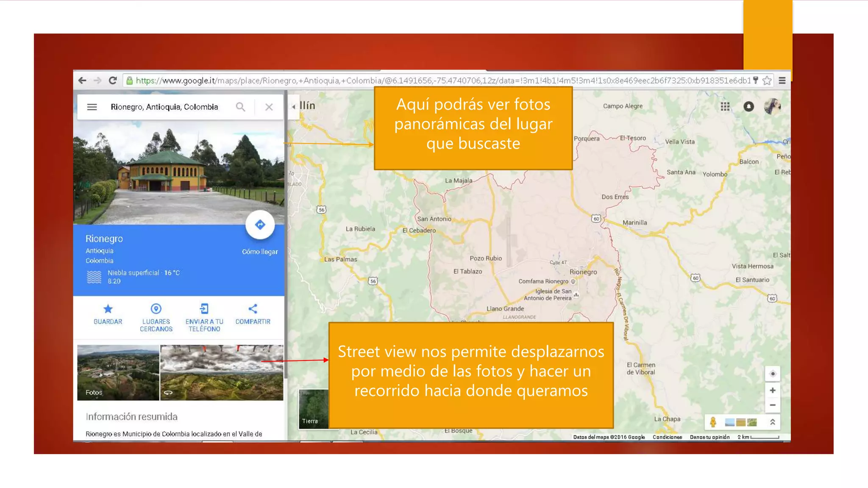Go back with the browser back arrow
The image size is (868, 488).
82,80
